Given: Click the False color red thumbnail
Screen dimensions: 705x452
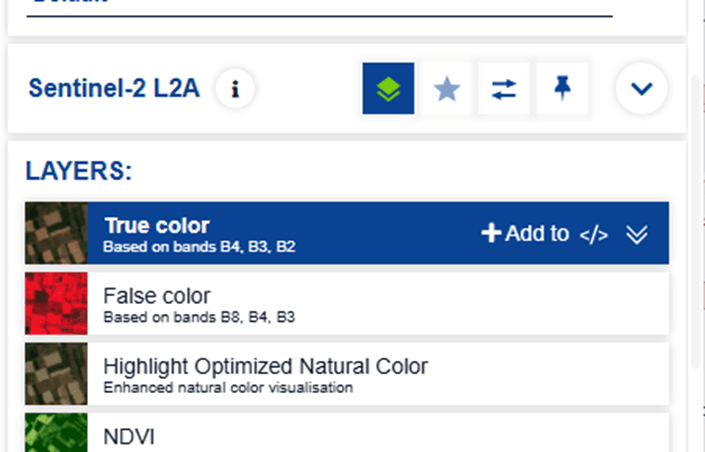Looking at the screenshot, I should (56, 303).
